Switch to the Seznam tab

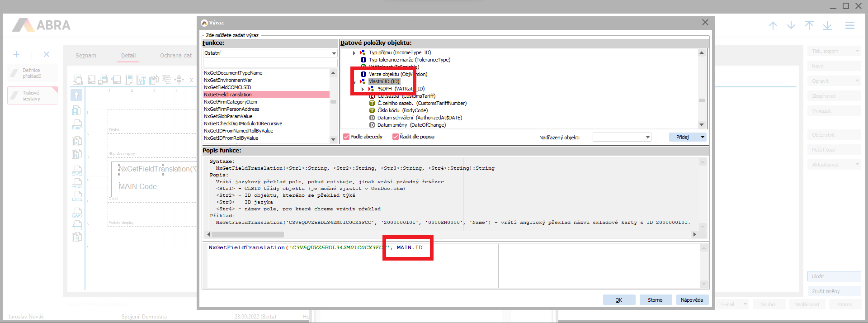(86, 56)
